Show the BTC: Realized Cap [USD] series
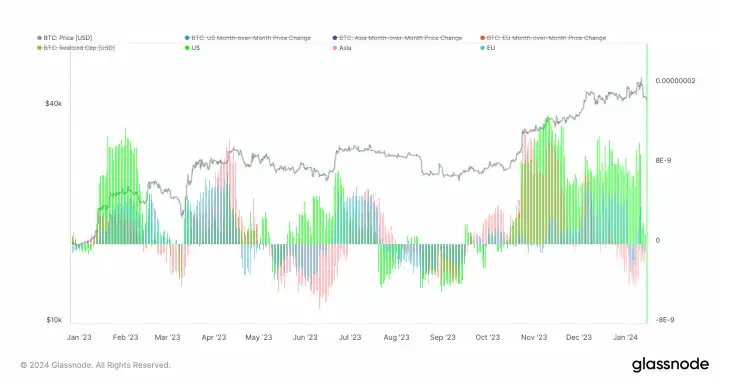 coord(76,48)
